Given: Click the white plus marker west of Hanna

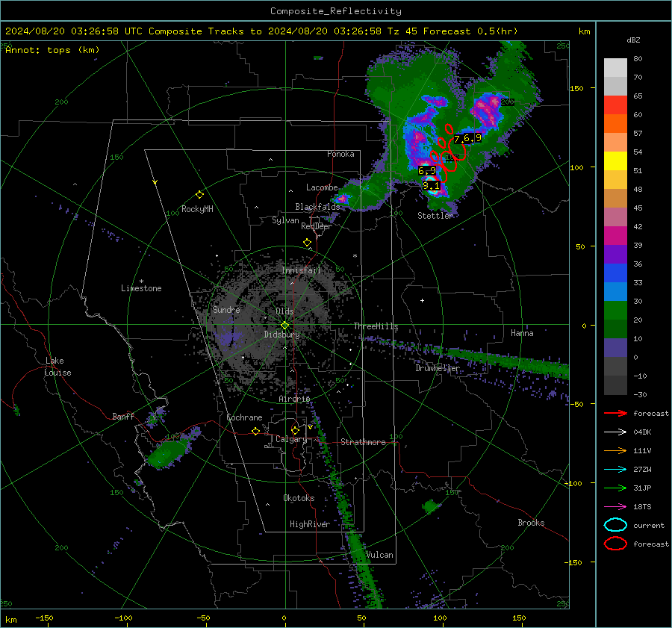Looking at the screenshot, I should click(x=422, y=300).
